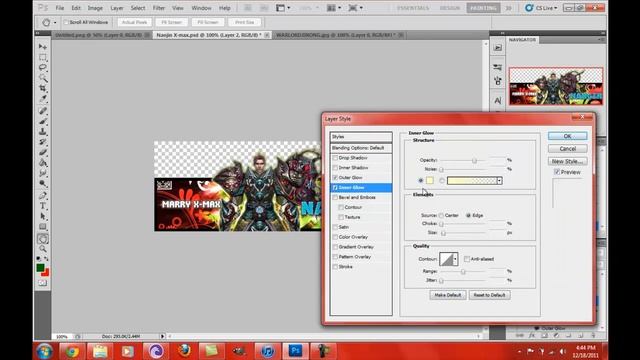This screenshot has width=640, height=360.
Task: Open the inner glow color swatch
Action: pyautogui.click(x=430, y=180)
